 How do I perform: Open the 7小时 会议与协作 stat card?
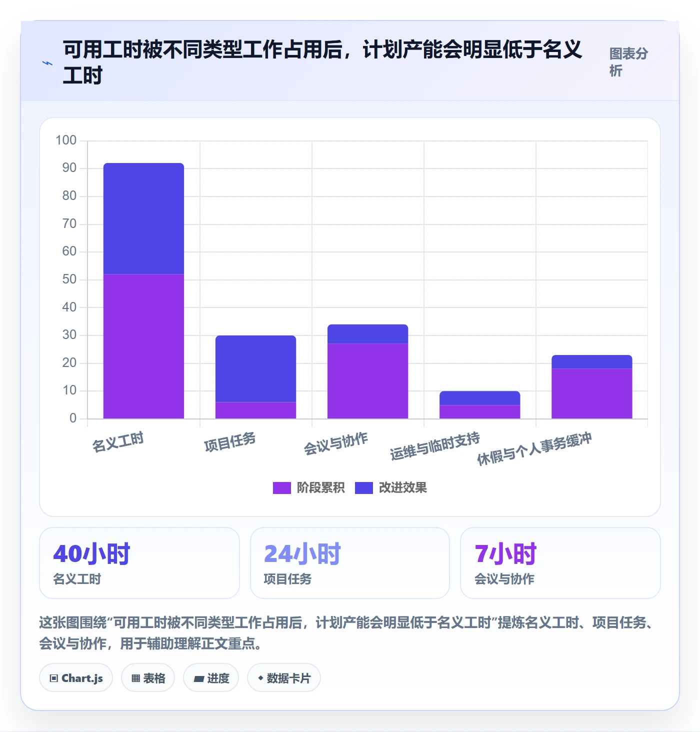pyautogui.click(x=560, y=563)
